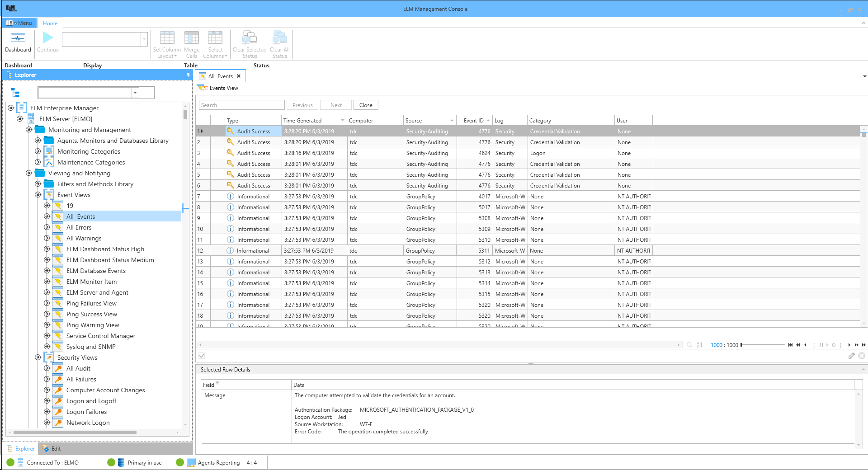Click pencil edit icon below events grid

point(852,356)
